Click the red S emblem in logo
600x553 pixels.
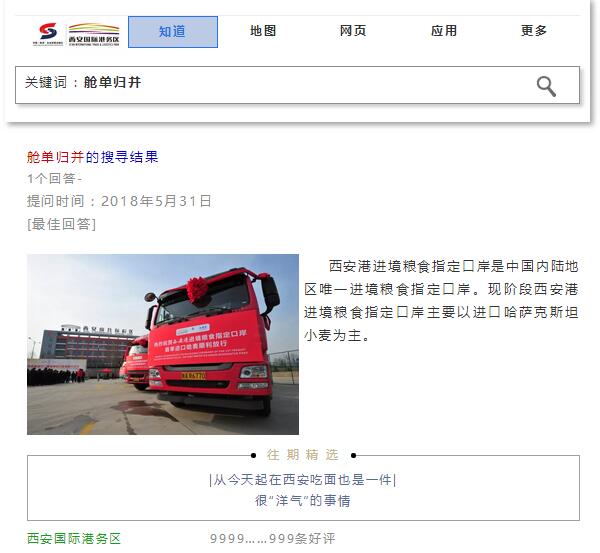click(x=48, y=31)
